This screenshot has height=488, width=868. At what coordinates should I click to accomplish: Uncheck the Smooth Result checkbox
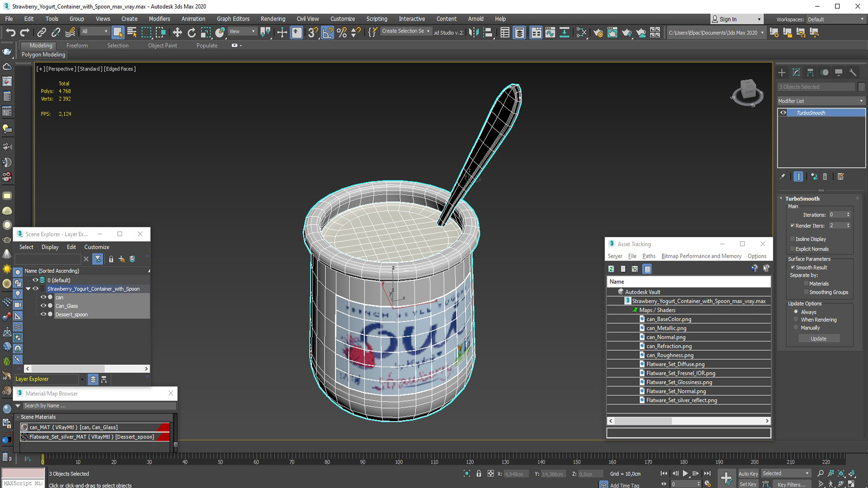point(793,267)
